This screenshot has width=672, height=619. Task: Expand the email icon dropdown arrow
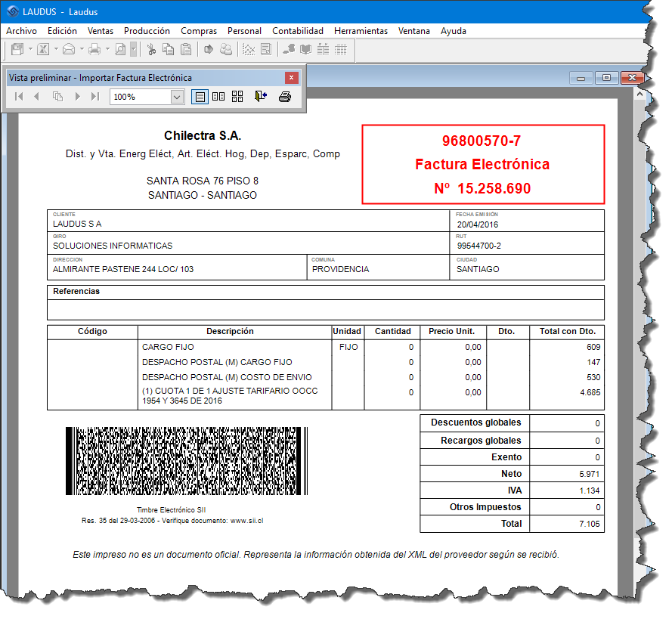(x=82, y=49)
